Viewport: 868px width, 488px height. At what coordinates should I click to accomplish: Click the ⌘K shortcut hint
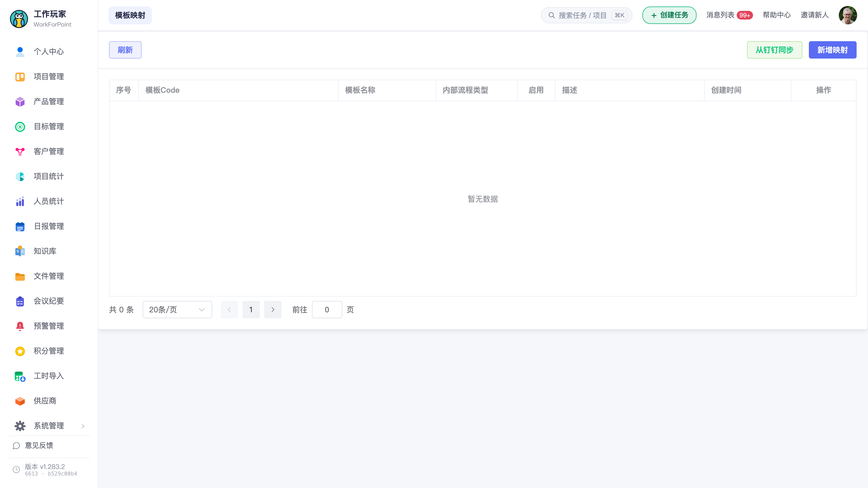coord(619,15)
